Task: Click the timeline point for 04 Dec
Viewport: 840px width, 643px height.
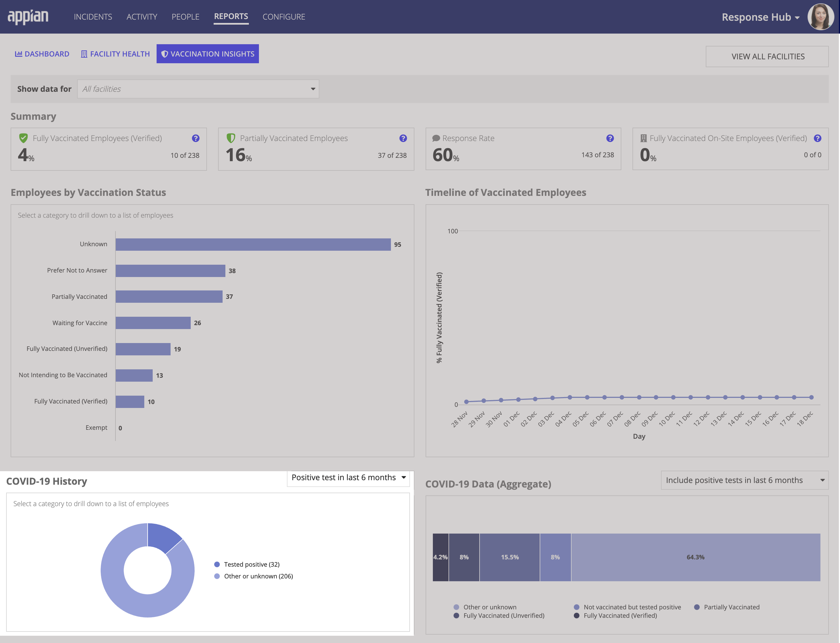Action: (570, 397)
